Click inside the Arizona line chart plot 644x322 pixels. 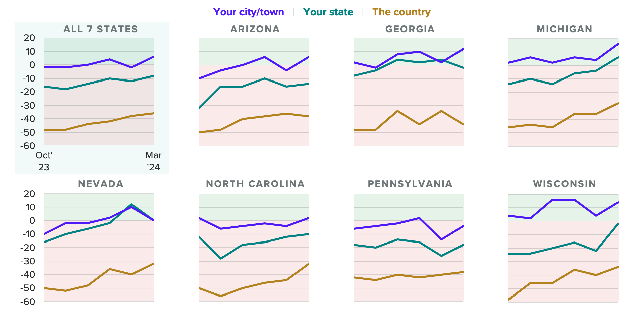pyautogui.click(x=254, y=97)
